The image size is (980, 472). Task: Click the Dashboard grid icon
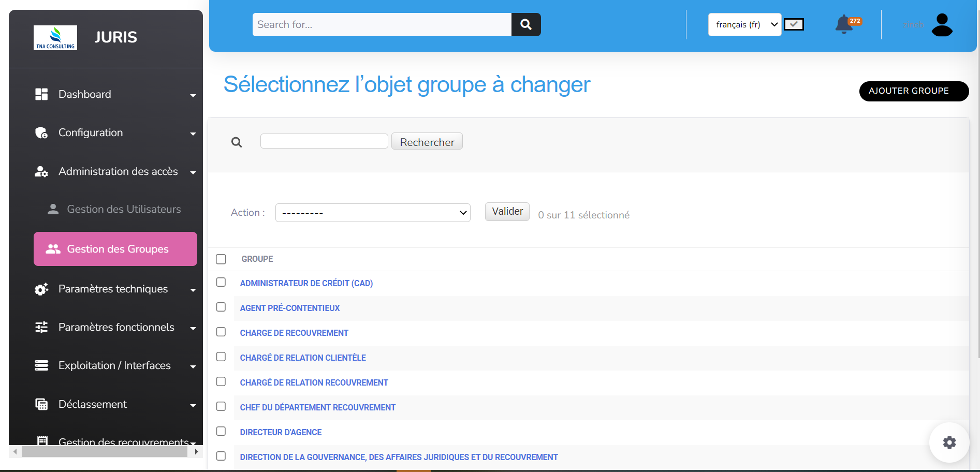(x=41, y=94)
